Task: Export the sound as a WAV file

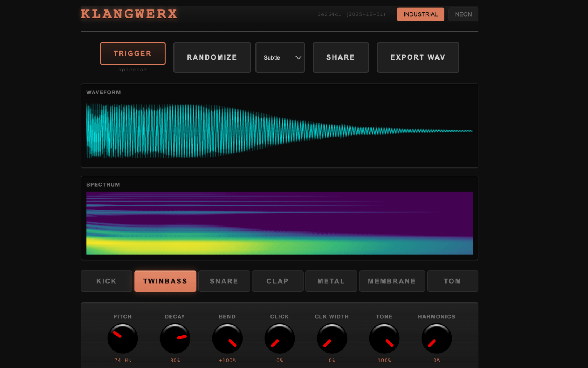Action: 418,57
